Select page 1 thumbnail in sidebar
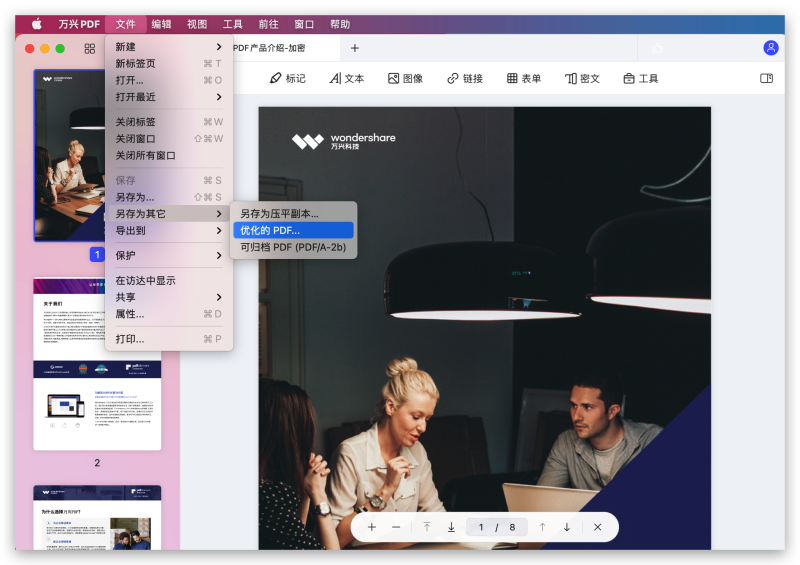The width and height of the screenshot is (800, 565). tap(69, 156)
